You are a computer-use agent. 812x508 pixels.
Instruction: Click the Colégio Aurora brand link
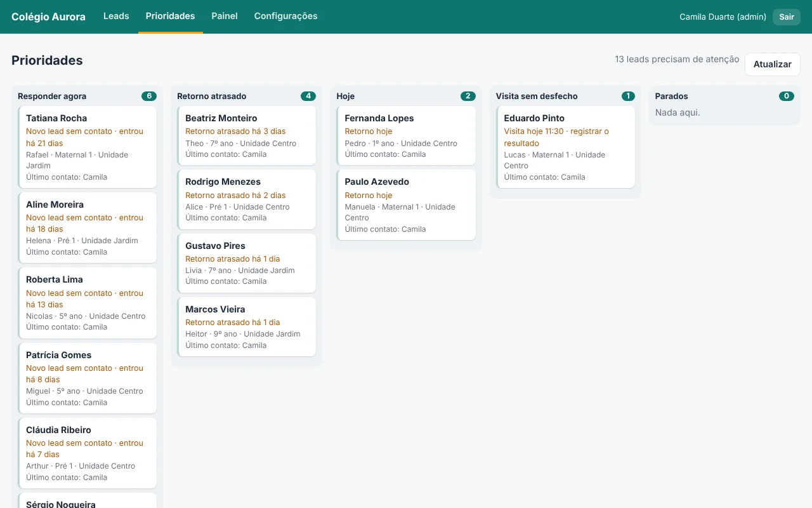point(48,17)
